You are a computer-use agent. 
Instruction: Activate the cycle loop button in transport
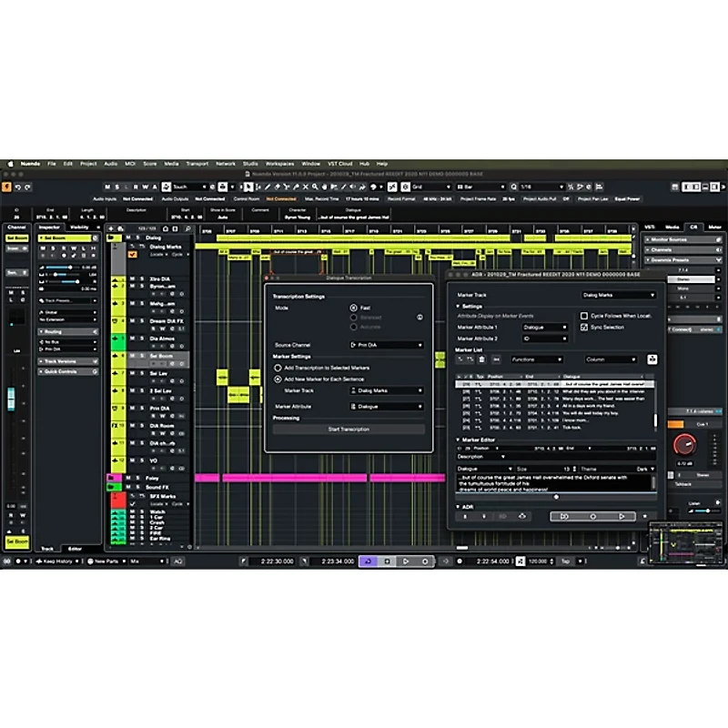tap(369, 561)
